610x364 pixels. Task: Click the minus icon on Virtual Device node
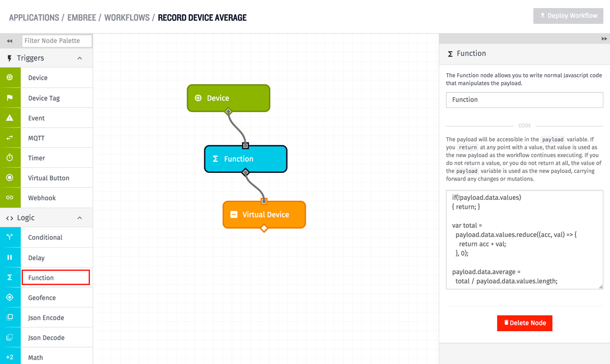pyautogui.click(x=234, y=215)
